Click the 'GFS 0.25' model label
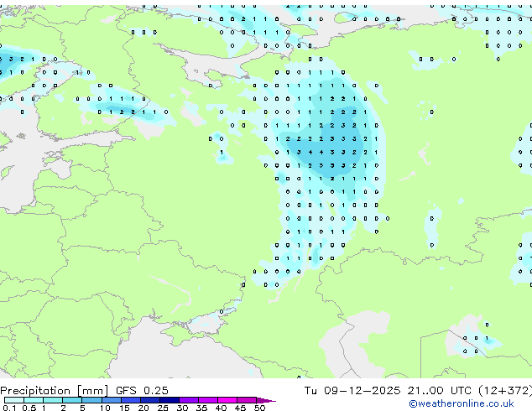Image resolution: width=532 pixels, height=411 pixels. point(142,390)
